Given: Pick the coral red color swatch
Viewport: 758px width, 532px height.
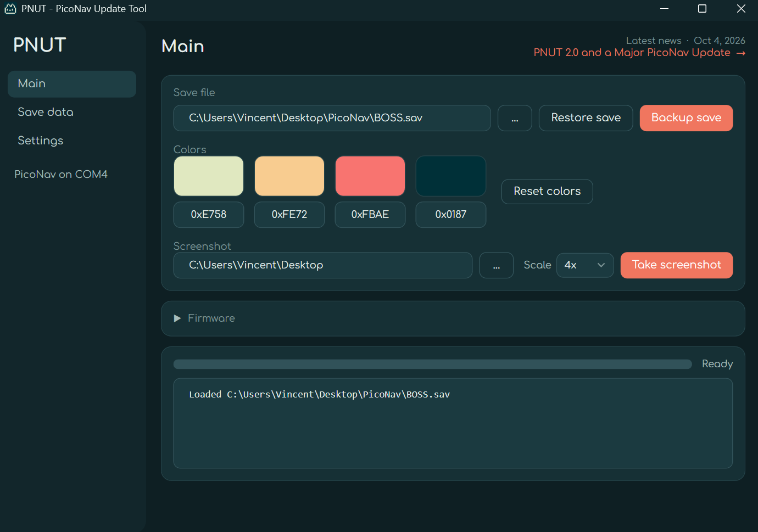Looking at the screenshot, I should pyautogui.click(x=370, y=176).
